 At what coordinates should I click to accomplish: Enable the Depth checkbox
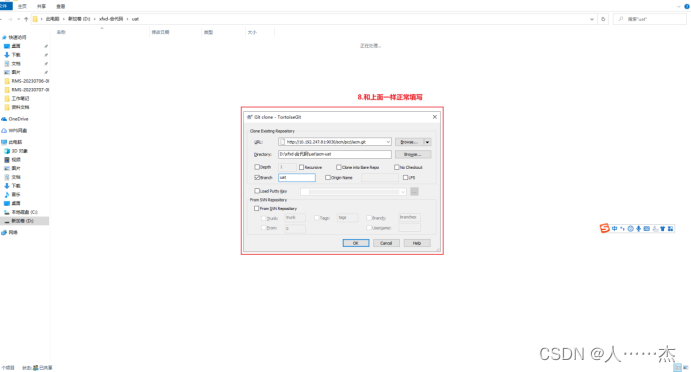tap(257, 167)
